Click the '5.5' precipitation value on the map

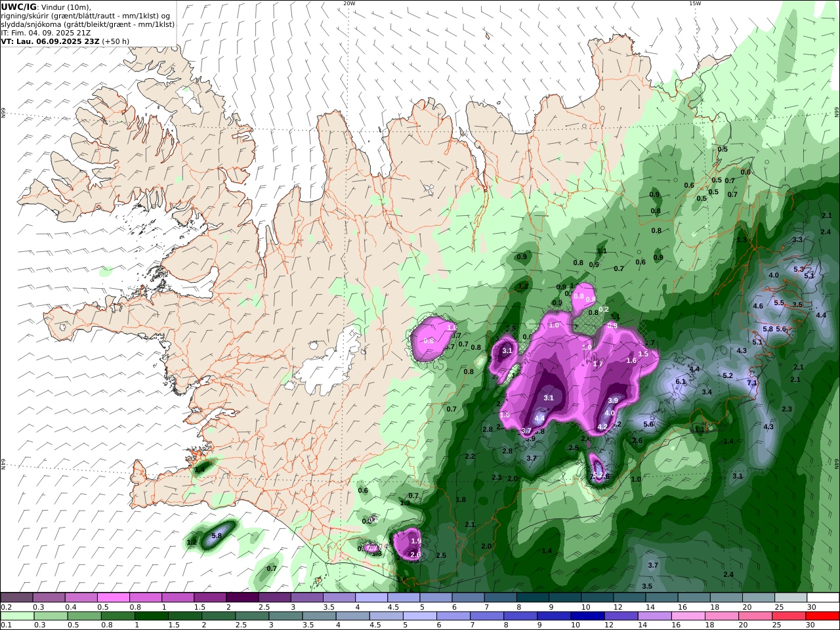pyautogui.click(x=779, y=303)
